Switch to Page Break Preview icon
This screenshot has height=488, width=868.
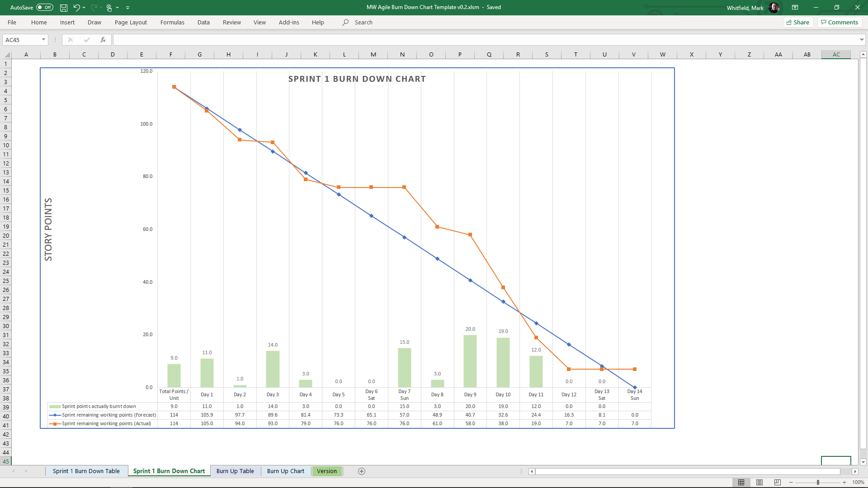pos(778,482)
